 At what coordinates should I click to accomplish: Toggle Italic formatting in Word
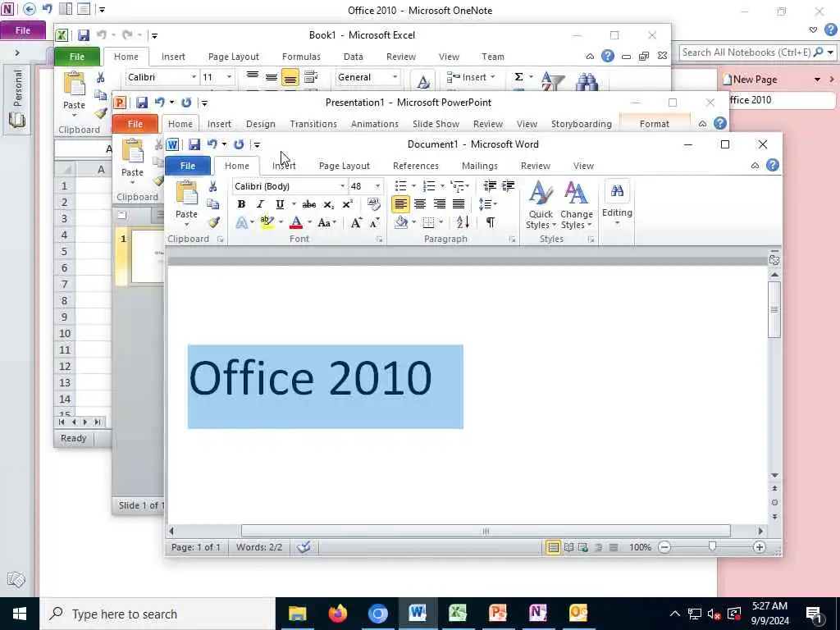pyautogui.click(x=260, y=204)
